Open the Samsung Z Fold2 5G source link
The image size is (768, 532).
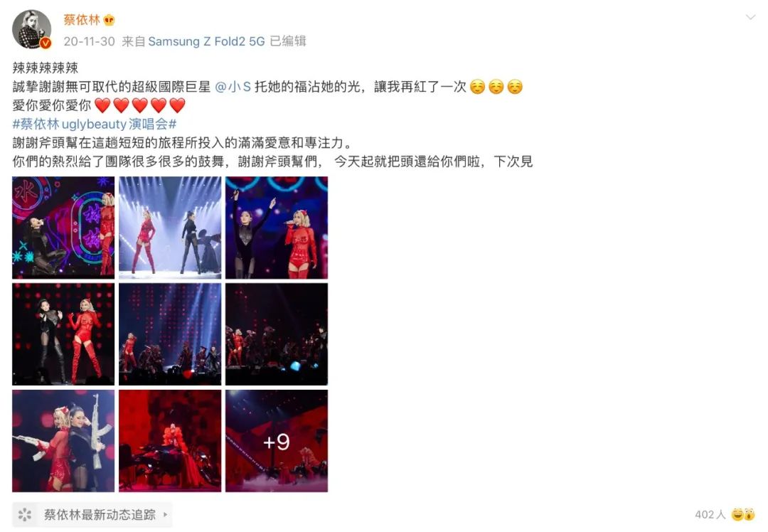coord(206,41)
